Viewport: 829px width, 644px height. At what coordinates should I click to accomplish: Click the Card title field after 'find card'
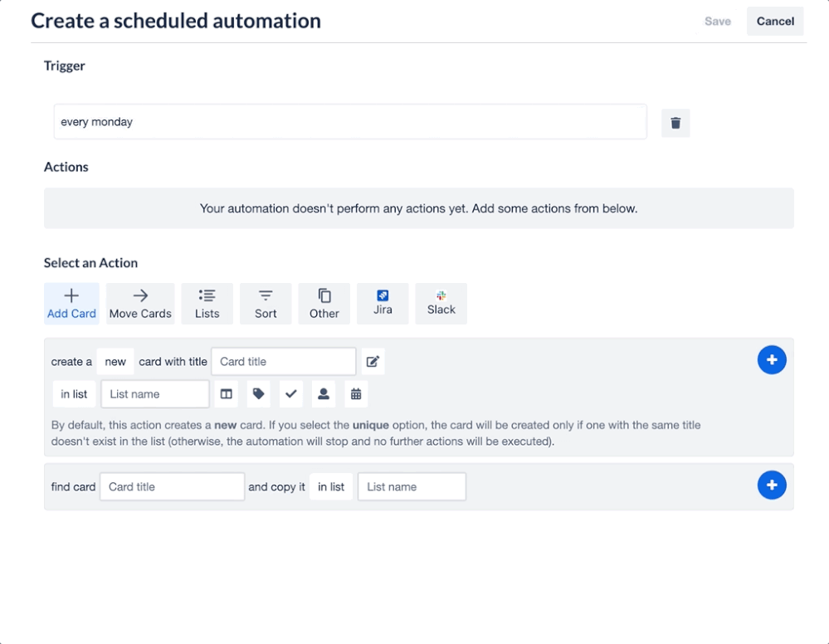click(172, 487)
